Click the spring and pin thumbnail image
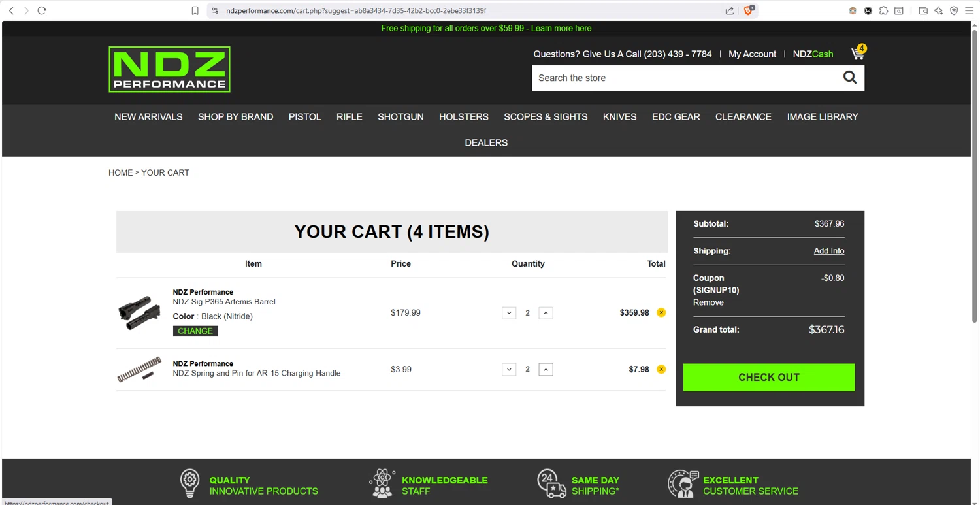 coord(139,369)
